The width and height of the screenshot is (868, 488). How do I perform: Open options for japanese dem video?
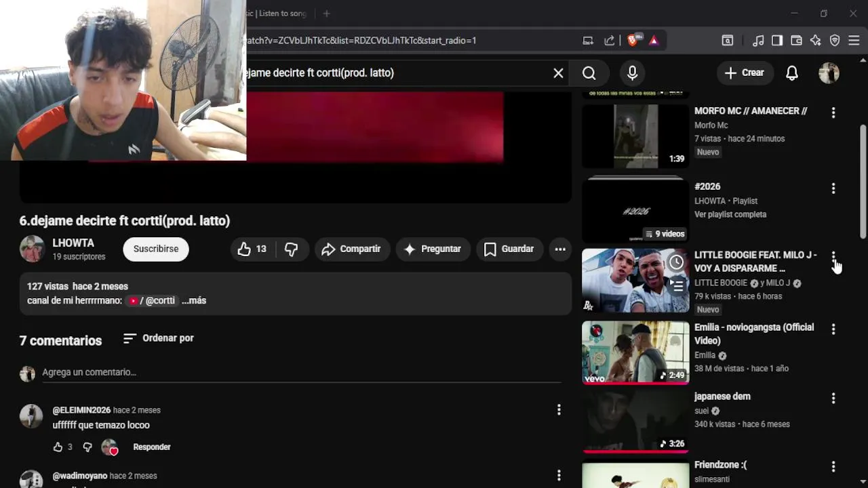tap(833, 399)
